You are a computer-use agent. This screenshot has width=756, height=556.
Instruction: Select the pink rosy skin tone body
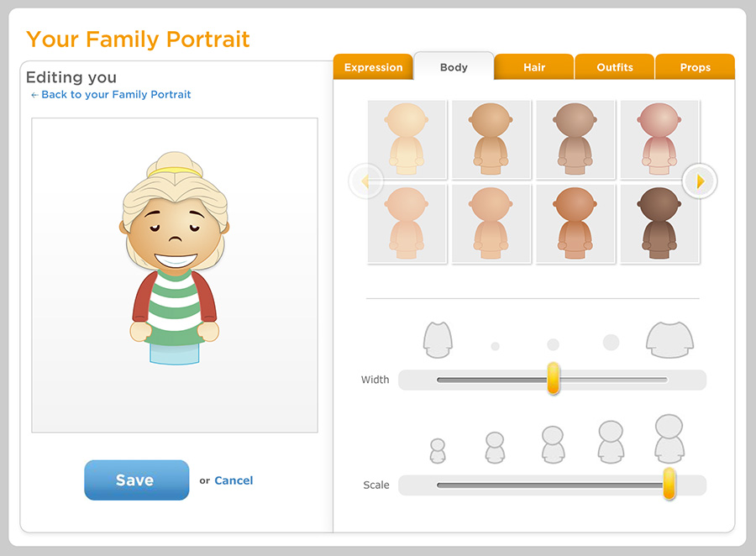pyautogui.click(x=659, y=139)
